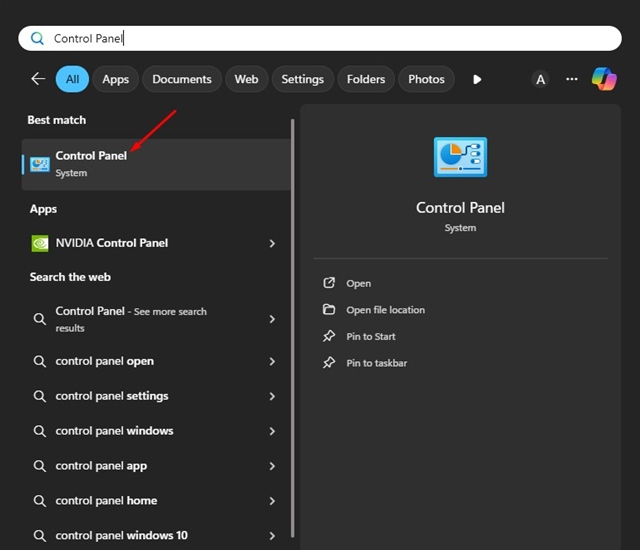Click the back arrow in search filters
The image size is (640, 550).
pyautogui.click(x=38, y=79)
